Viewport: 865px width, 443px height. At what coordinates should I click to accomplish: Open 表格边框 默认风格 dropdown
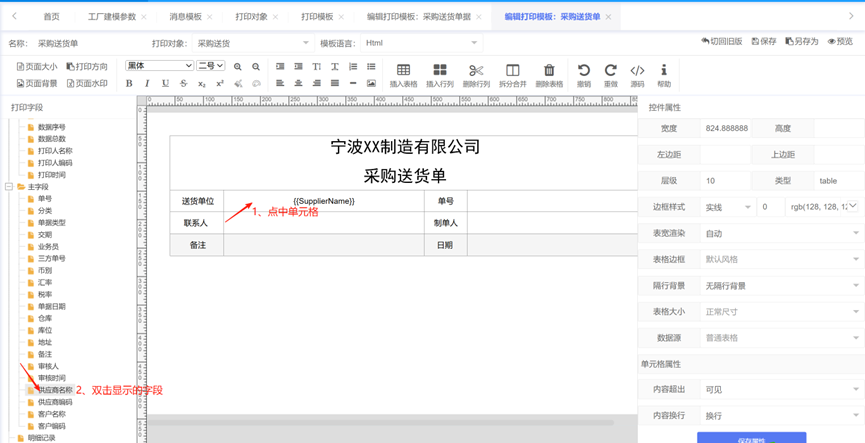[782, 259]
